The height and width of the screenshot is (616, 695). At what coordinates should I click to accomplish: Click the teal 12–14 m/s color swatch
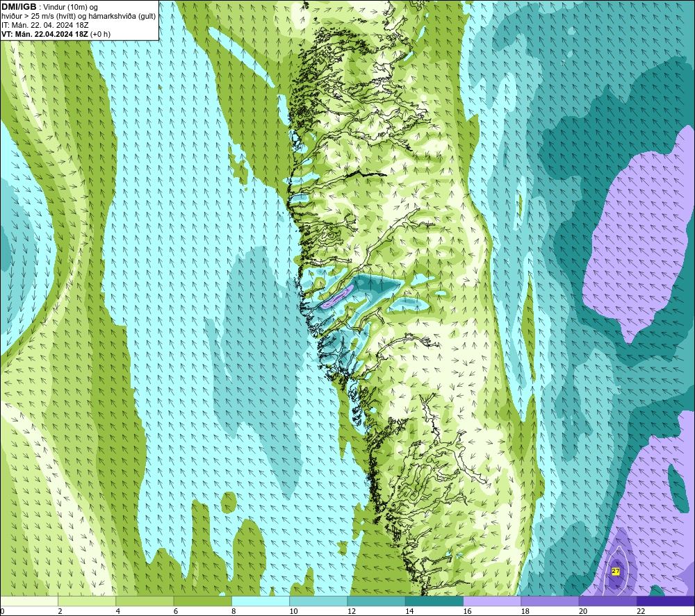click(x=376, y=601)
